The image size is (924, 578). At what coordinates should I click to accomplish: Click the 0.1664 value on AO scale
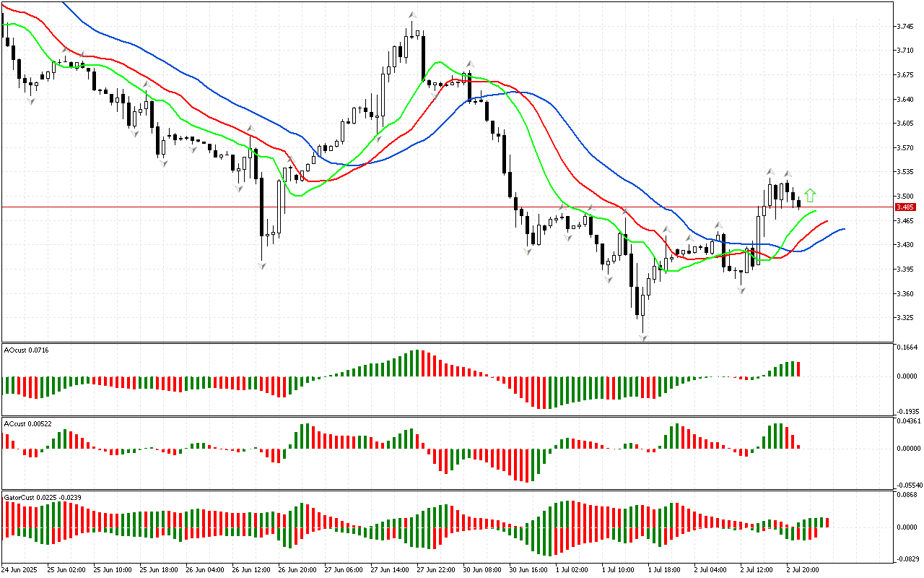(x=907, y=347)
